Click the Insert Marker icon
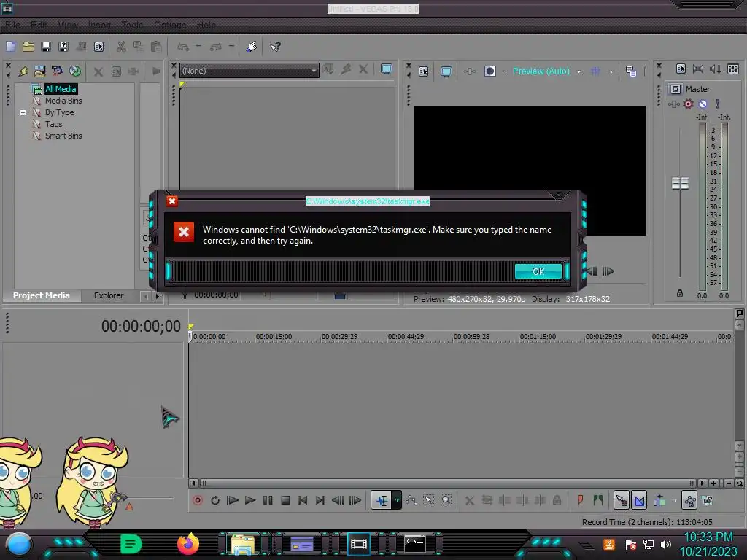This screenshot has height=560, width=747. (x=580, y=500)
